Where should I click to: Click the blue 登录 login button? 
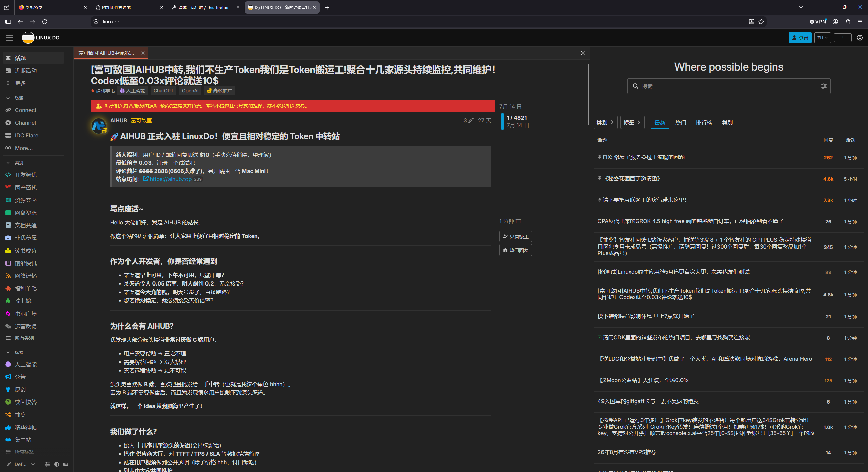coord(800,38)
